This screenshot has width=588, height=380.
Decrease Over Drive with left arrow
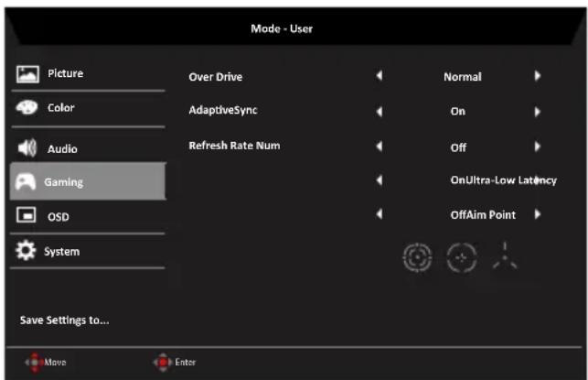(x=380, y=76)
